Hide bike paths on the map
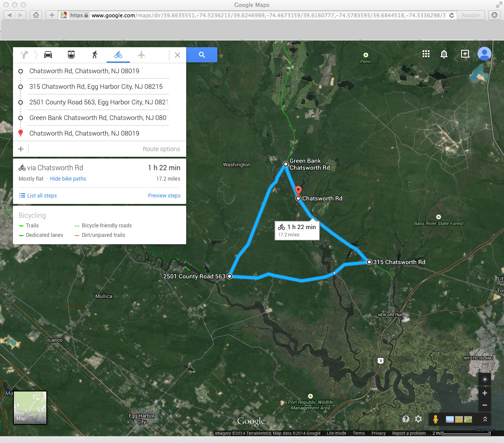This screenshot has height=443, width=504. point(68,179)
